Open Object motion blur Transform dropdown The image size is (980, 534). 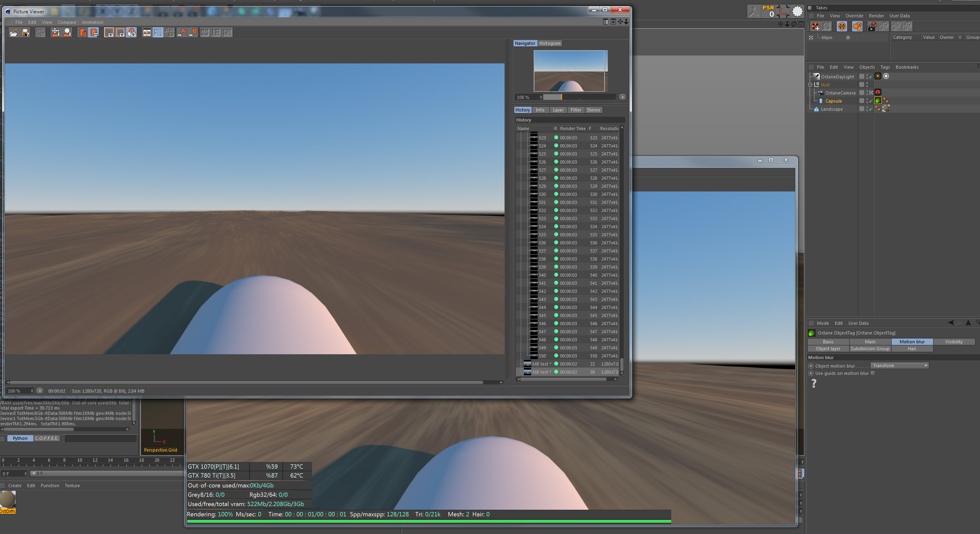click(899, 366)
